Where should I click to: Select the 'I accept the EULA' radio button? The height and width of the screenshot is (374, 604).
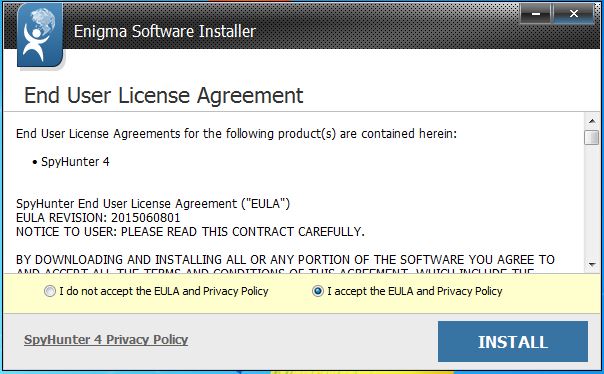[318, 291]
